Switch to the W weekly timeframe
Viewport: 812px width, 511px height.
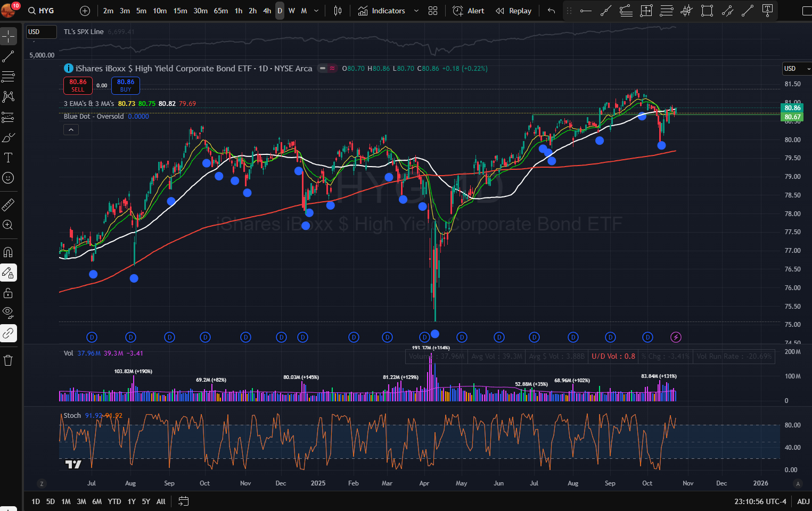coord(292,11)
